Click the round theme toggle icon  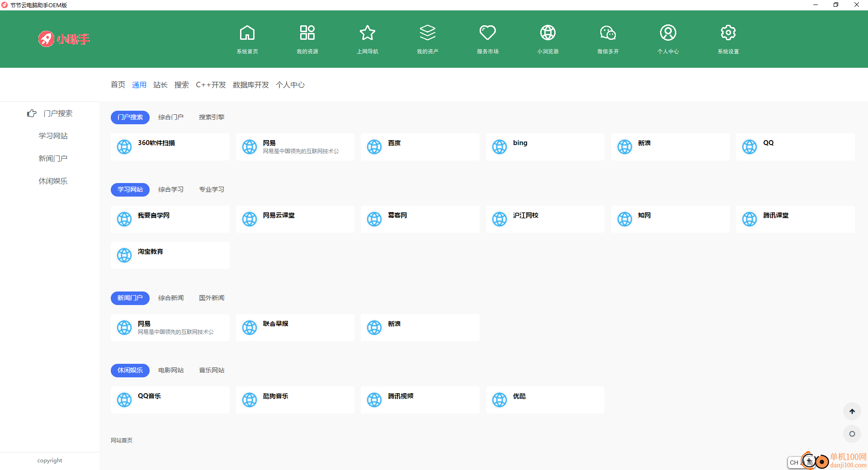point(852,434)
